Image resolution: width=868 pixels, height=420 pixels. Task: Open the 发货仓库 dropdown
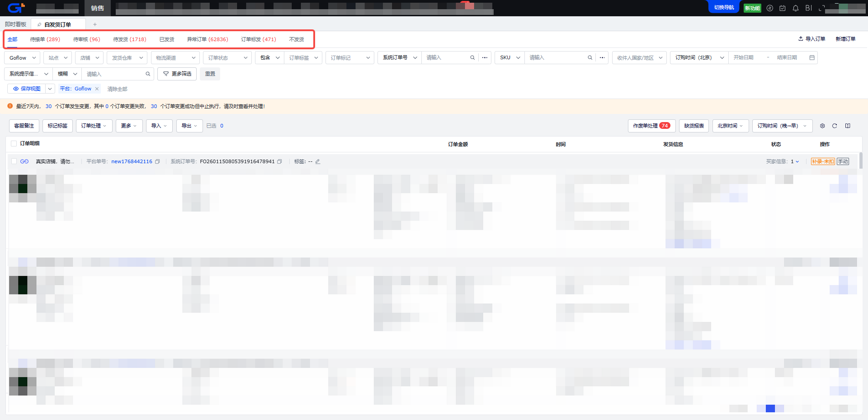tap(127, 58)
